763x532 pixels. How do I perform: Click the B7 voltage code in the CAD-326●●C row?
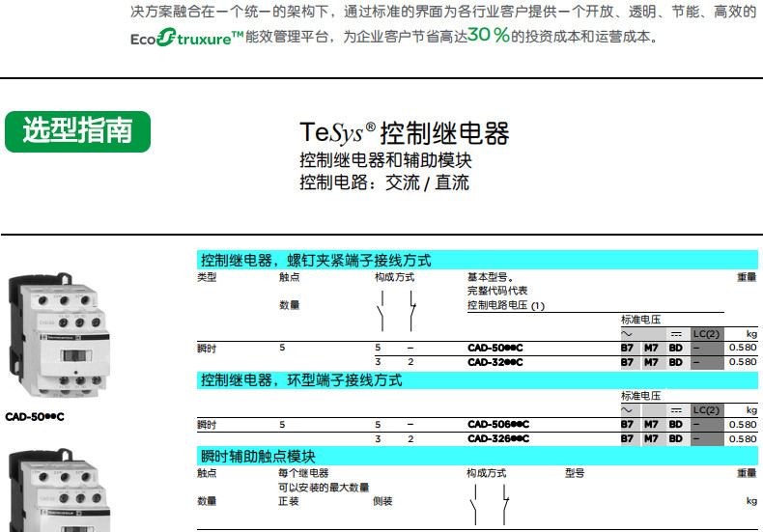[627, 438]
